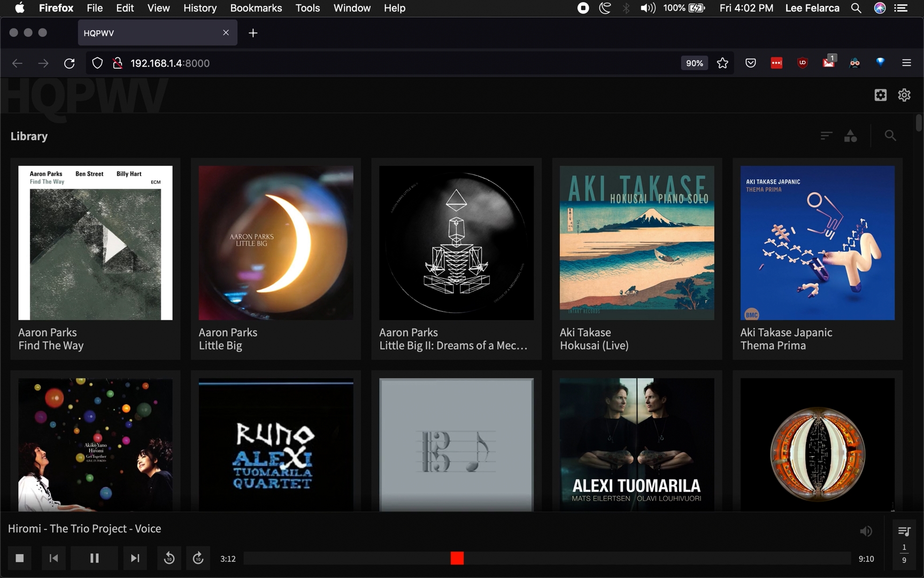Screen dimensions: 924x578
Task: Go back in browser history
Action: tap(17, 63)
